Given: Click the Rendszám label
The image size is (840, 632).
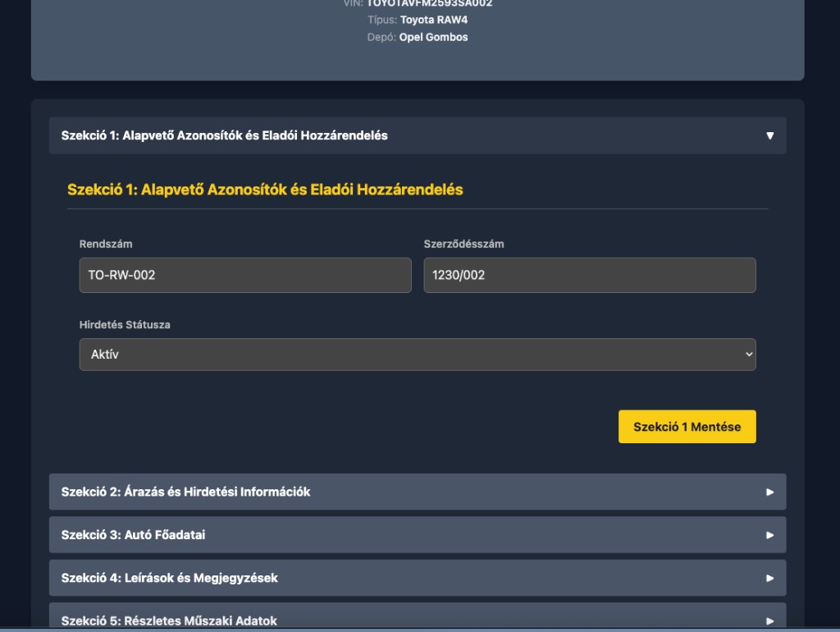Looking at the screenshot, I should (106, 244).
